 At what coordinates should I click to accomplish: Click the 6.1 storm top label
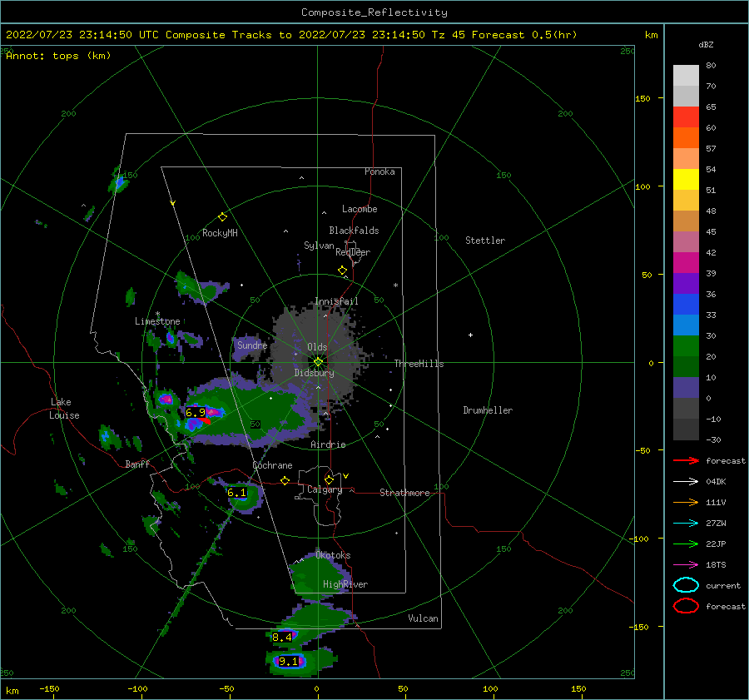pyautogui.click(x=237, y=493)
